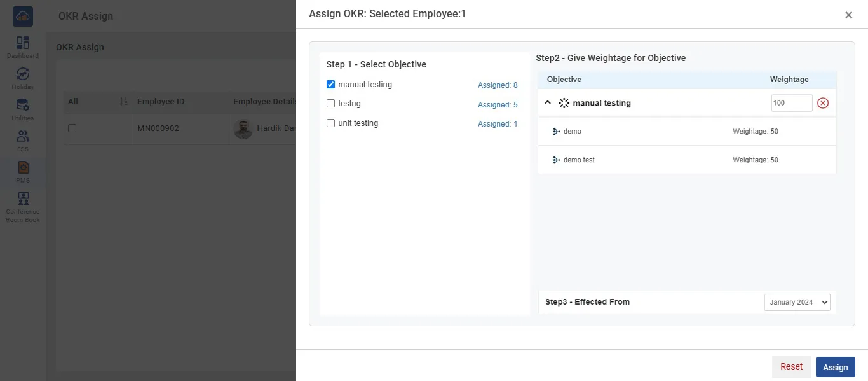The height and width of the screenshot is (381, 868).
Task: Click the objective icon beside manual testing
Action: [563, 102]
